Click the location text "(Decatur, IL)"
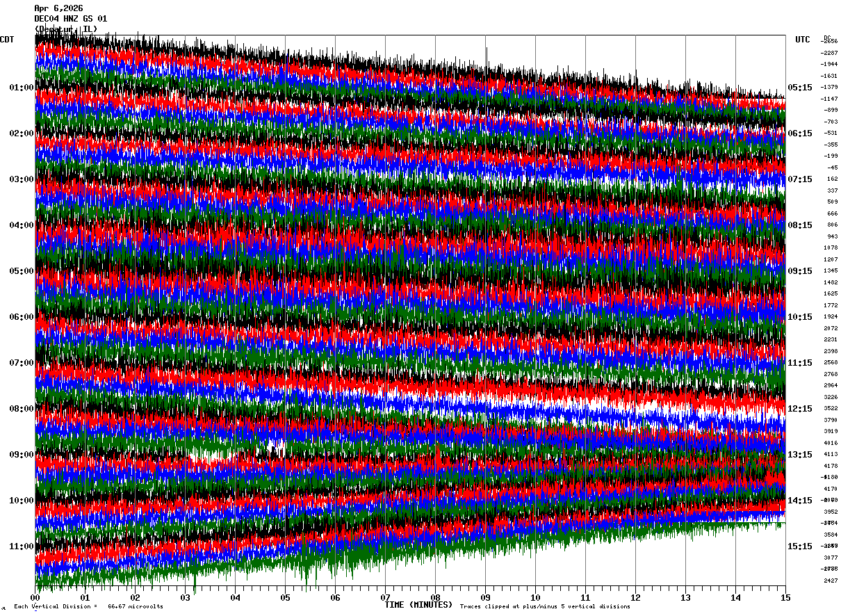This screenshot has height=616, width=841. 66,29
